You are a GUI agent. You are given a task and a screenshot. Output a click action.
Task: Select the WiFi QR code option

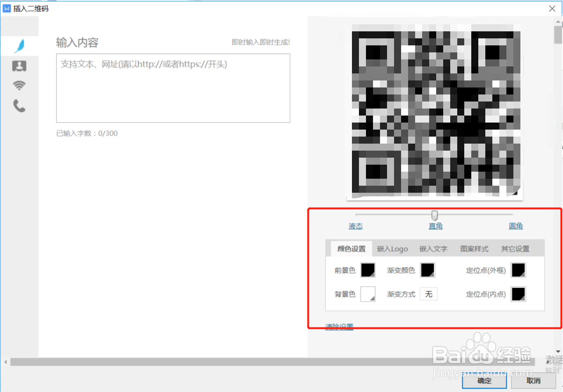20,86
